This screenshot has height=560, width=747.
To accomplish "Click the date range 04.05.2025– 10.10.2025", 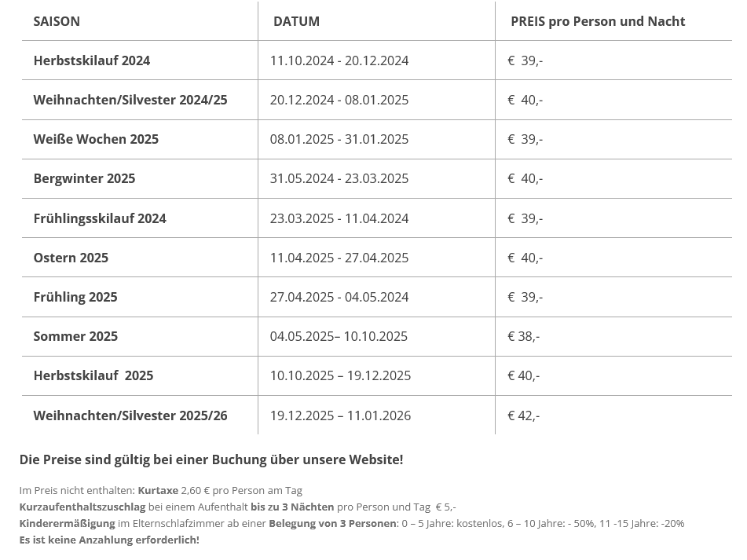I will point(339,336).
